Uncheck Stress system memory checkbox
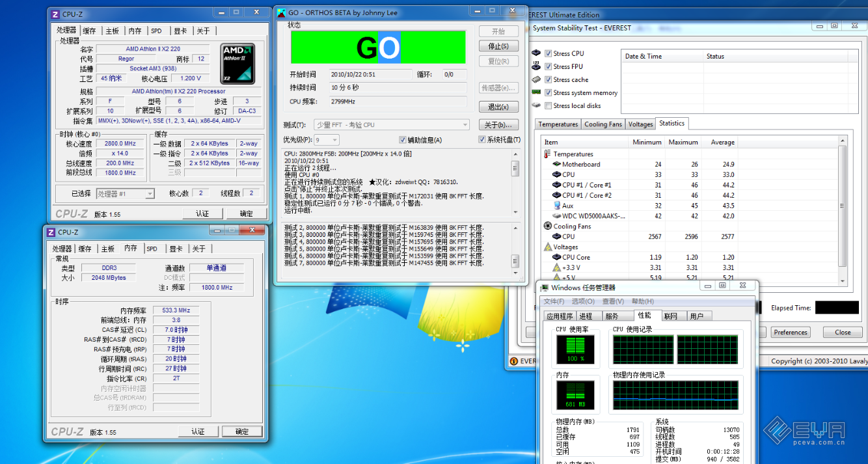Screen dimensions: 868x464 [549, 92]
